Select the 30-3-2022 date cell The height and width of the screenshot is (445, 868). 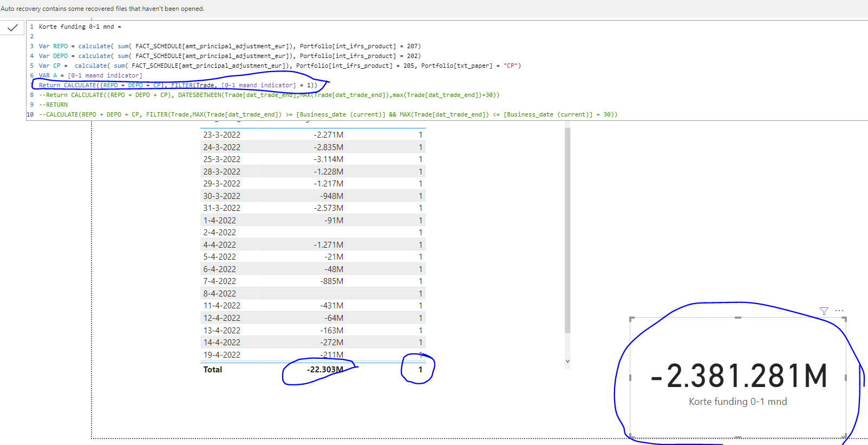tap(222, 196)
